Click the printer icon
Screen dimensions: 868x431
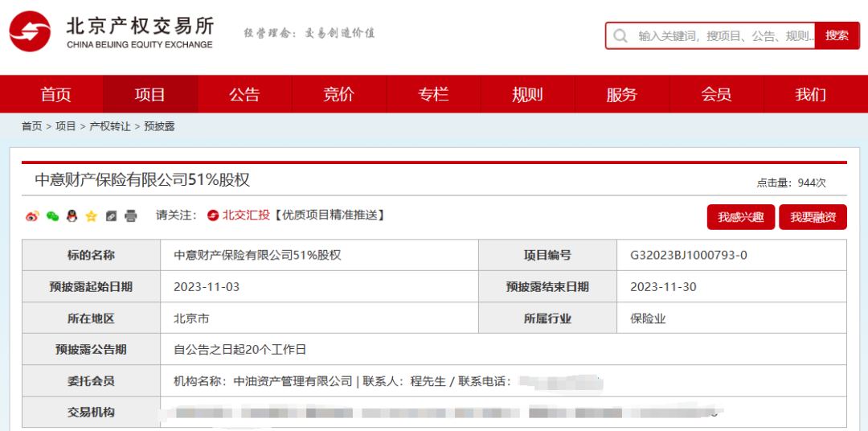(131, 216)
